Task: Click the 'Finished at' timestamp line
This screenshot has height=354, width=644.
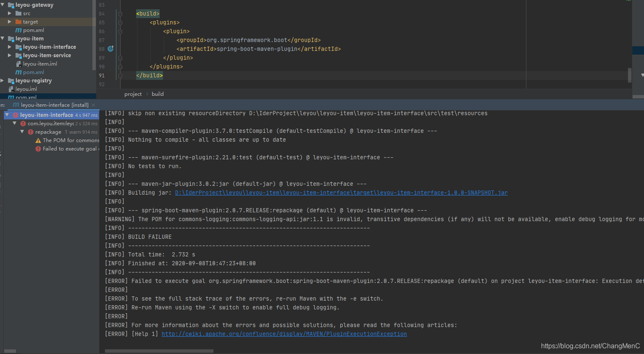Action: [x=180, y=264]
